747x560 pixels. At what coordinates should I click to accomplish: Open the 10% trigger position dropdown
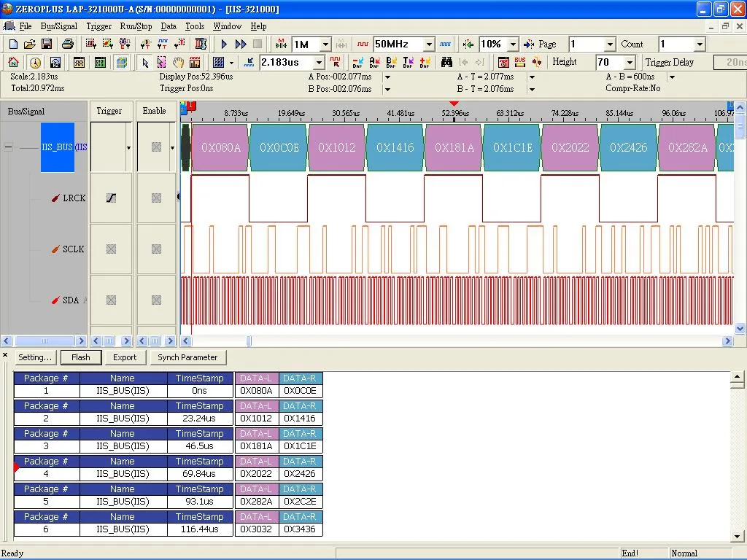513,44
